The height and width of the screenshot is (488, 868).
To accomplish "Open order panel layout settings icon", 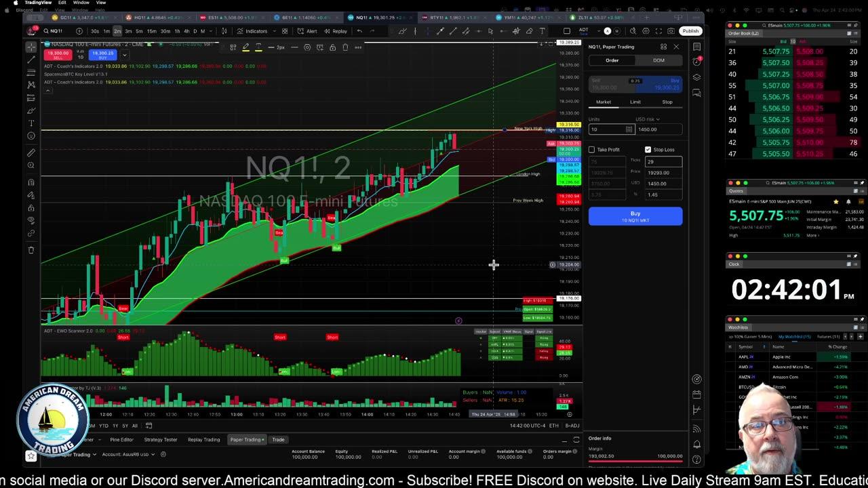I will (x=663, y=47).
